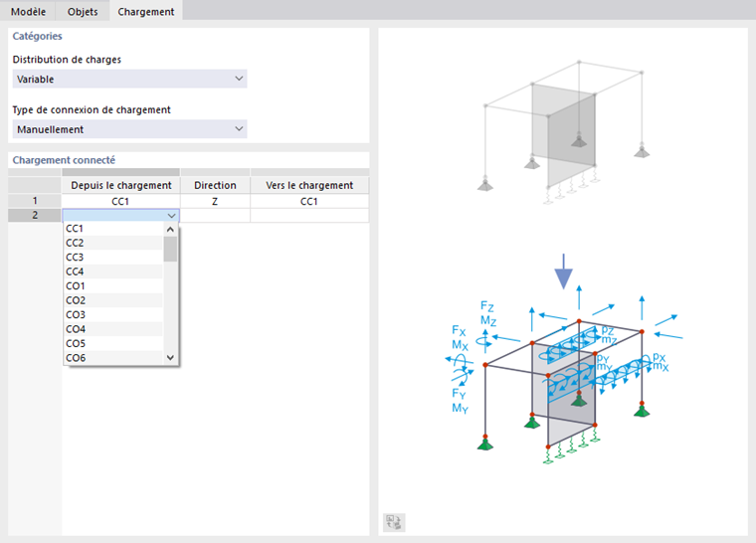Open Type de connexion de chargement dropdown
Viewport: 756px width, 543px height.
[x=129, y=129]
